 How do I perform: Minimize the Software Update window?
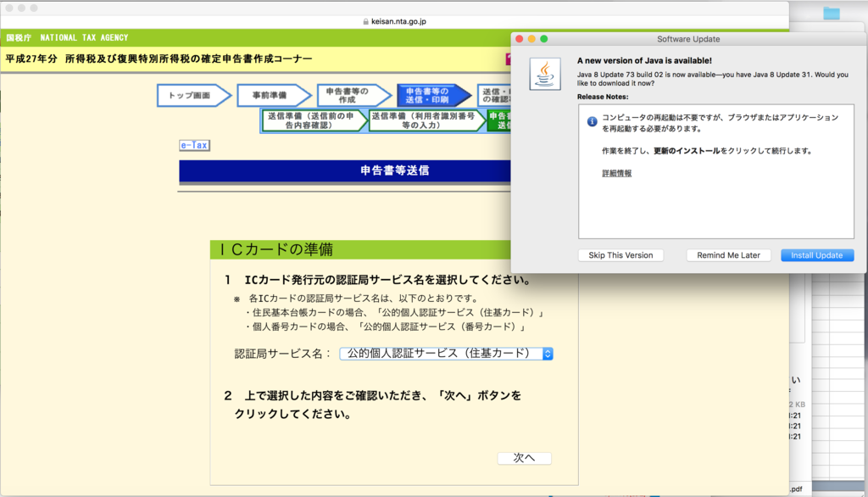531,39
